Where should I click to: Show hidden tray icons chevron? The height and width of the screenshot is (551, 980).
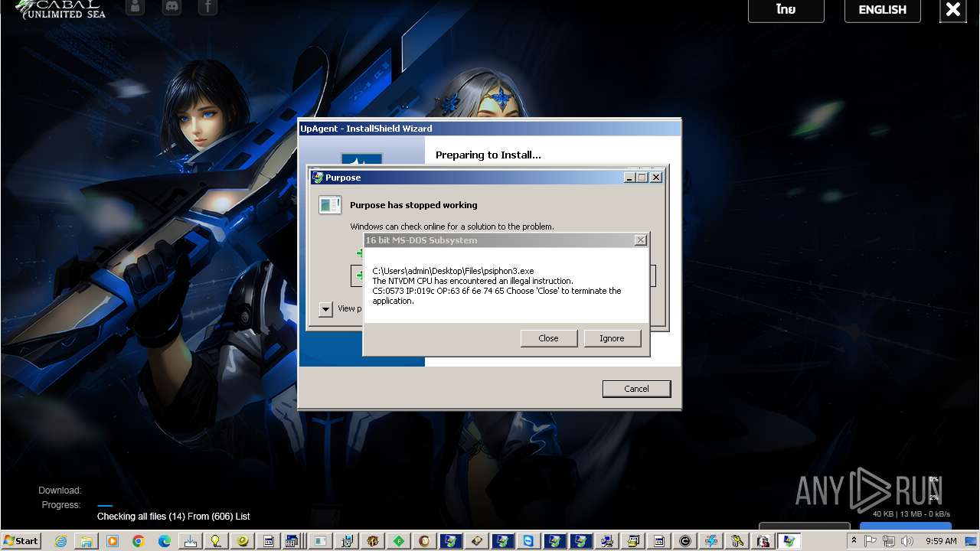tap(854, 540)
